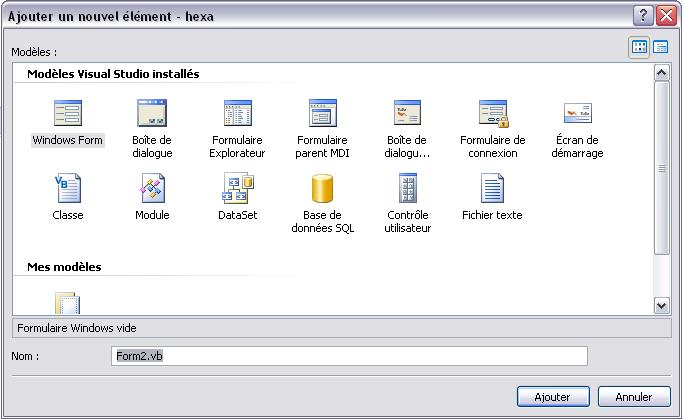Click the Ajouter button

pos(552,397)
